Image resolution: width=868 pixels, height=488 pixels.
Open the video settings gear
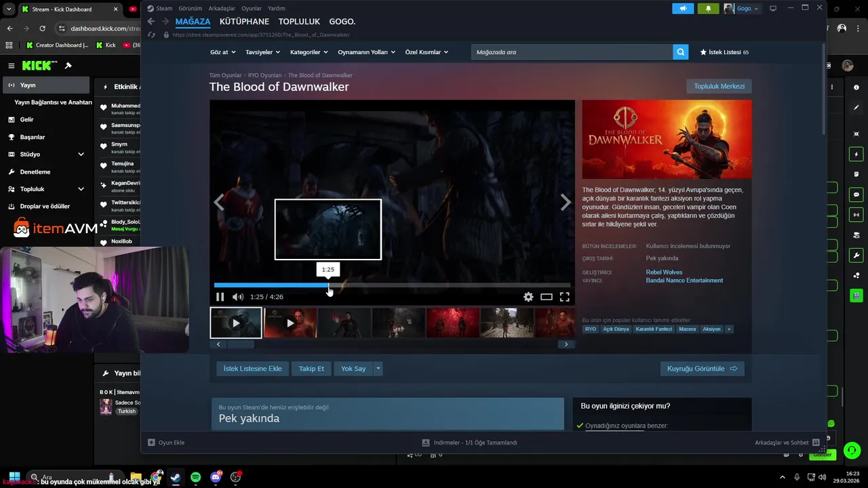[528, 297]
